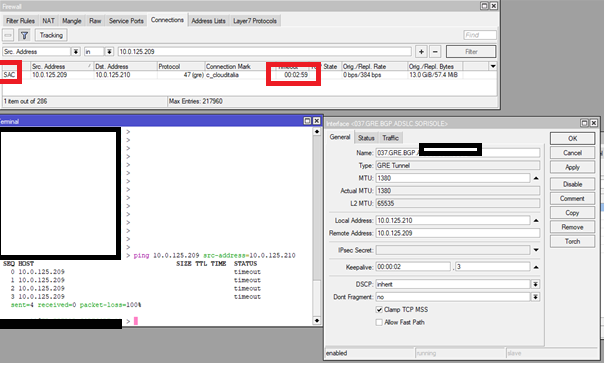
Task: Maximize the Interface dialog window
Action: click(584, 123)
